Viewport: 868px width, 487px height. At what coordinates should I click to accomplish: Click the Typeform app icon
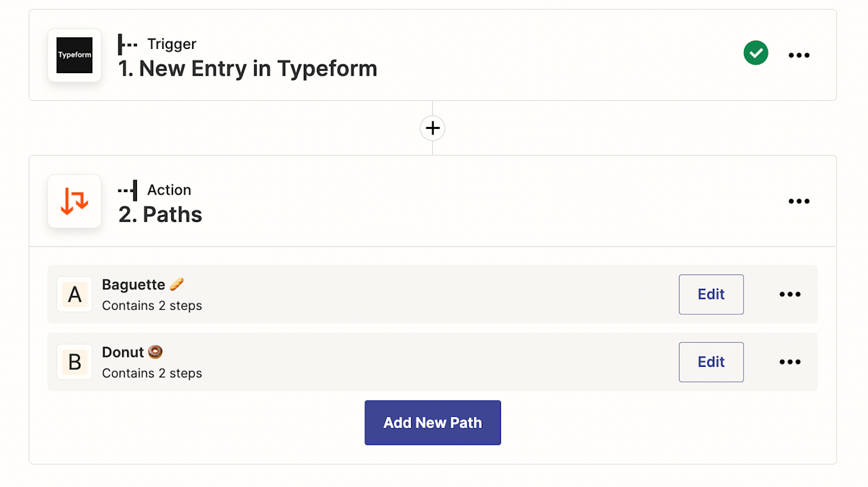(x=74, y=55)
